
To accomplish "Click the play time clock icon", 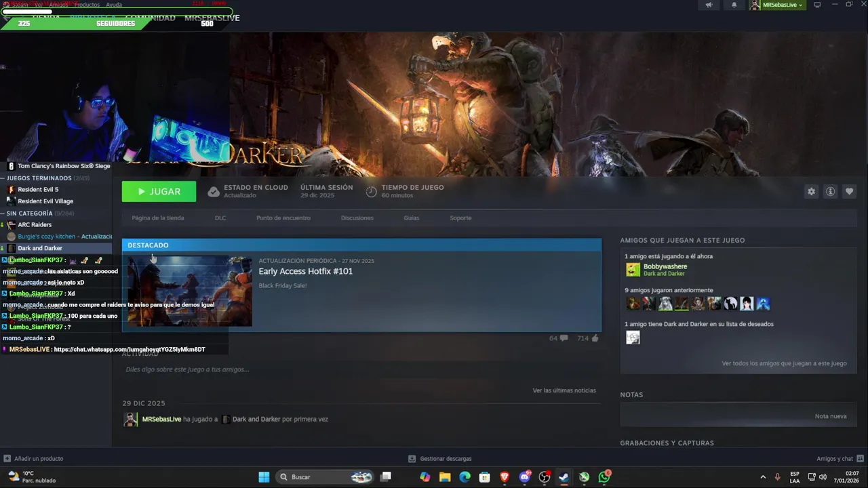I will tap(371, 192).
